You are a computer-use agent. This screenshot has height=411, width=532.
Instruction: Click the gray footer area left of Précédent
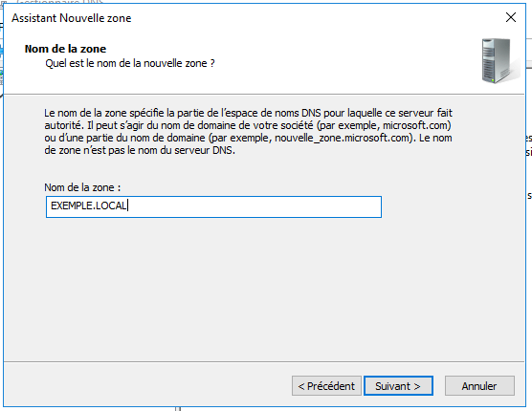tap(147, 385)
